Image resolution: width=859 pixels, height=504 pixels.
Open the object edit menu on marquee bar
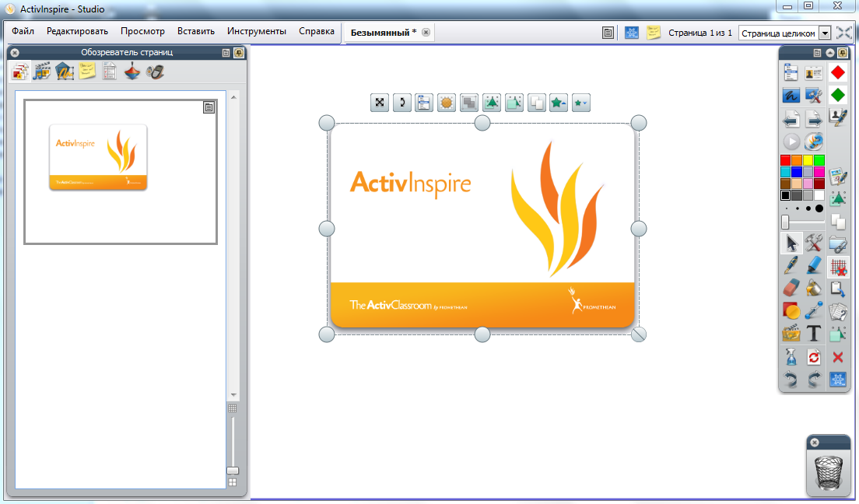pos(424,103)
